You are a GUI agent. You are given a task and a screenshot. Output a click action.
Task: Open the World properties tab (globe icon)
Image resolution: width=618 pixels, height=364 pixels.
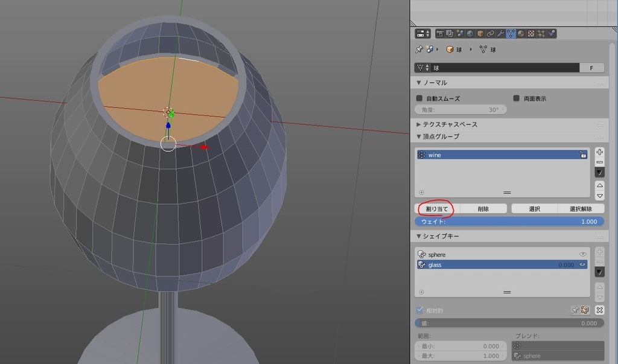click(470, 34)
